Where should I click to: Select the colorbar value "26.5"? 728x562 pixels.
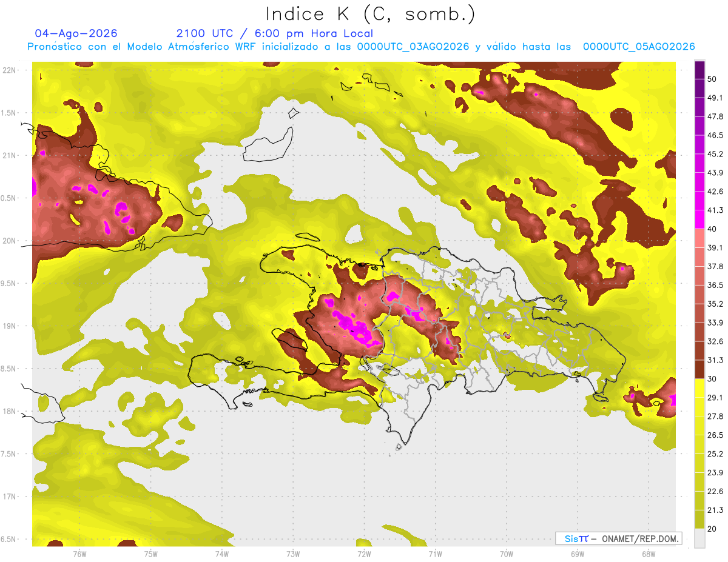[x=715, y=435]
